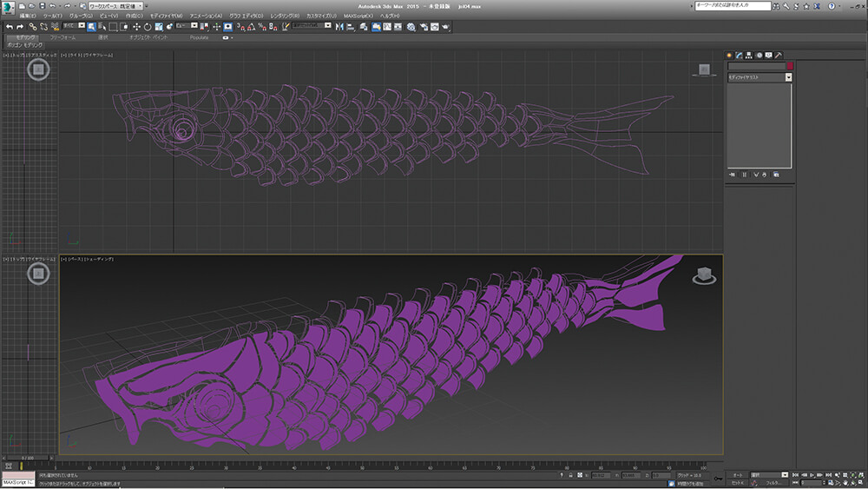Open the 3ds Max application menu logo
The width and height of the screenshot is (868, 489).
(8, 7)
